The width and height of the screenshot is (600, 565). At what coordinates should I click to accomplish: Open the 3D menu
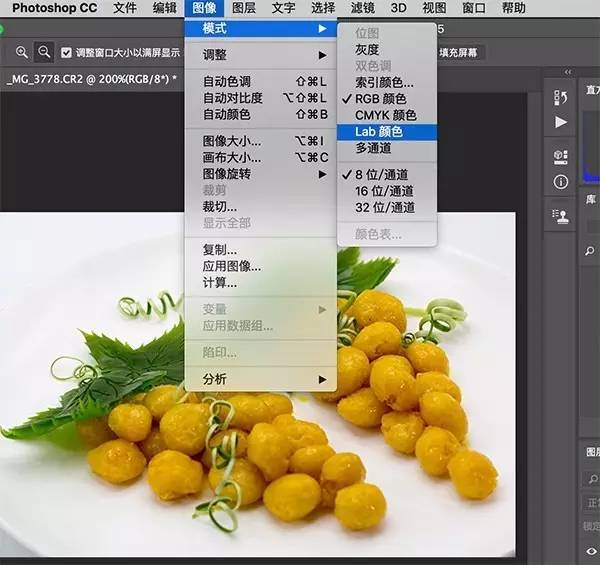click(x=399, y=8)
